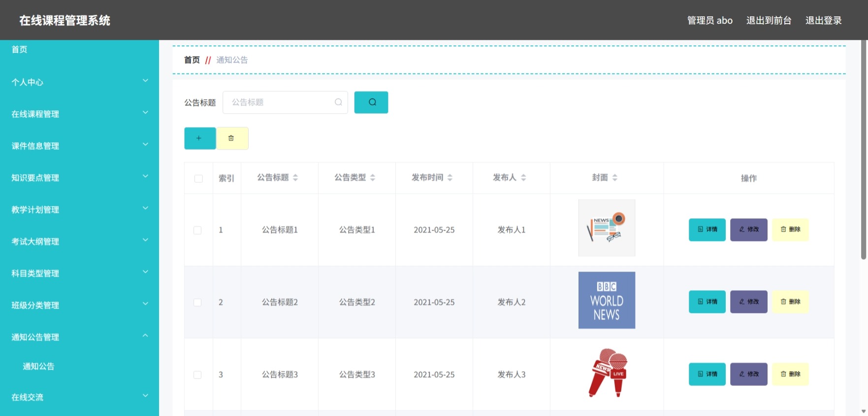Click cell text 发布人1

[x=512, y=230]
